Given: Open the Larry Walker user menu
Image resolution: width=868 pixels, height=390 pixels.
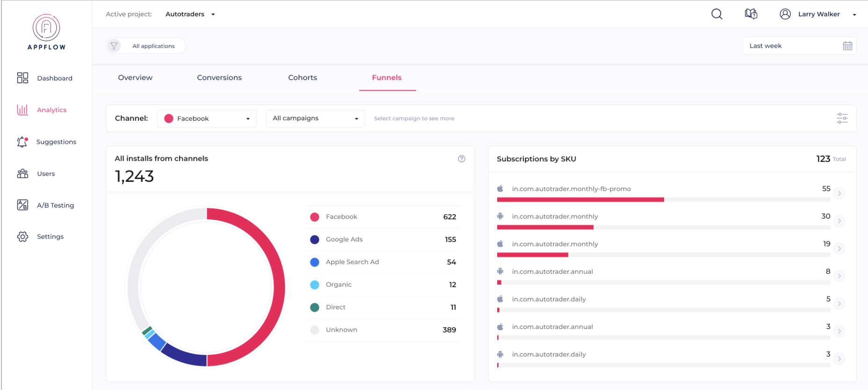Looking at the screenshot, I should (x=818, y=14).
